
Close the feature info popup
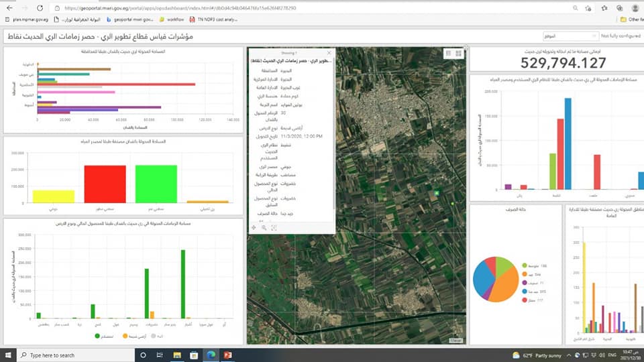[x=329, y=52]
